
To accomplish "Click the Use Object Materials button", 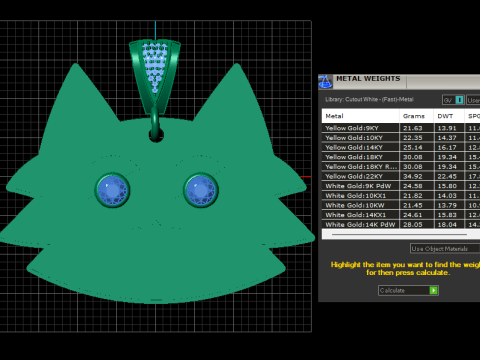I will (x=445, y=249).
